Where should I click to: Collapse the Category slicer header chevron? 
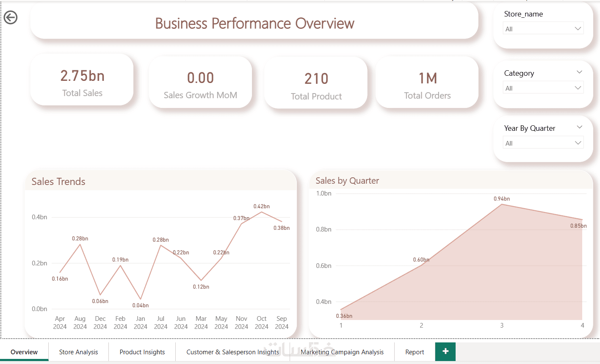[x=579, y=72]
